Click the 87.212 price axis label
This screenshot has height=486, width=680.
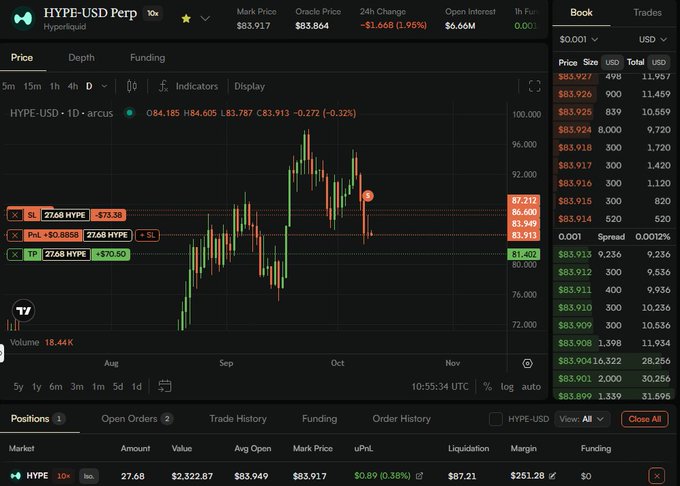click(524, 200)
